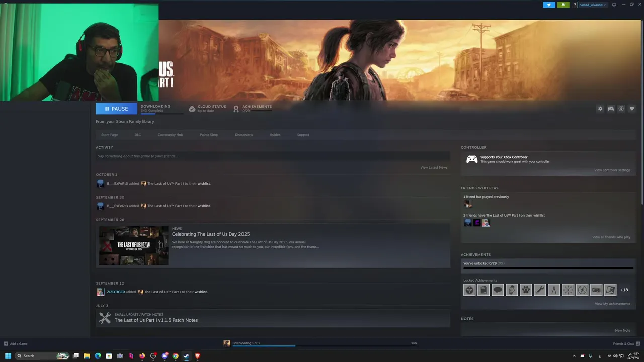Click the Xbox controller support icon
Screen dimensions: 644x362
[471, 159]
